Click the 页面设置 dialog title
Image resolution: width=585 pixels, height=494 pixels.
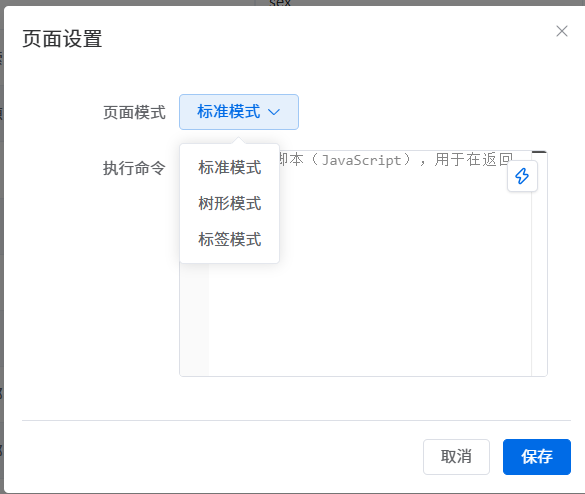[x=62, y=39]
